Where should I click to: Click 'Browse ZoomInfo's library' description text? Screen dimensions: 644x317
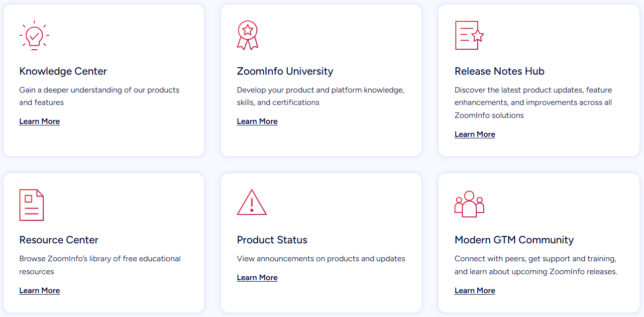pyautogui.click(x=100, y=265)
